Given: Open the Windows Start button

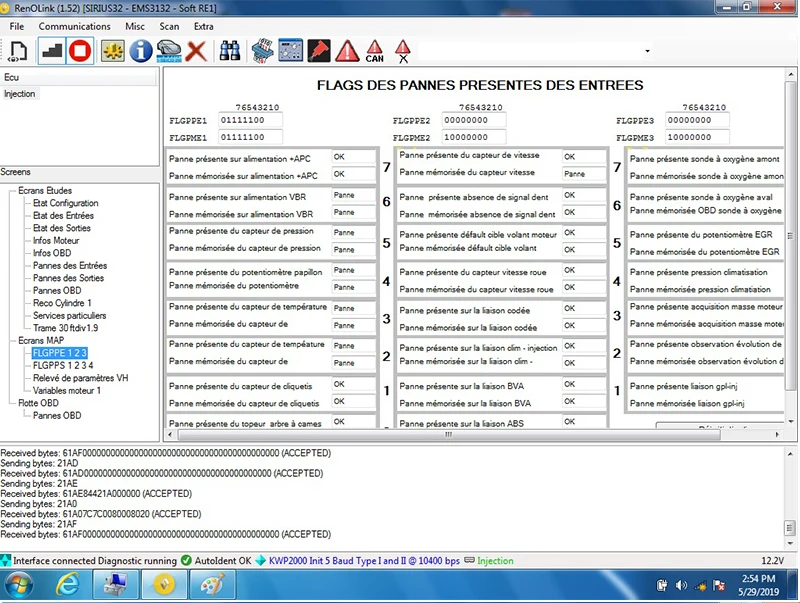Looking at the screenshot, I should (19, 585).
